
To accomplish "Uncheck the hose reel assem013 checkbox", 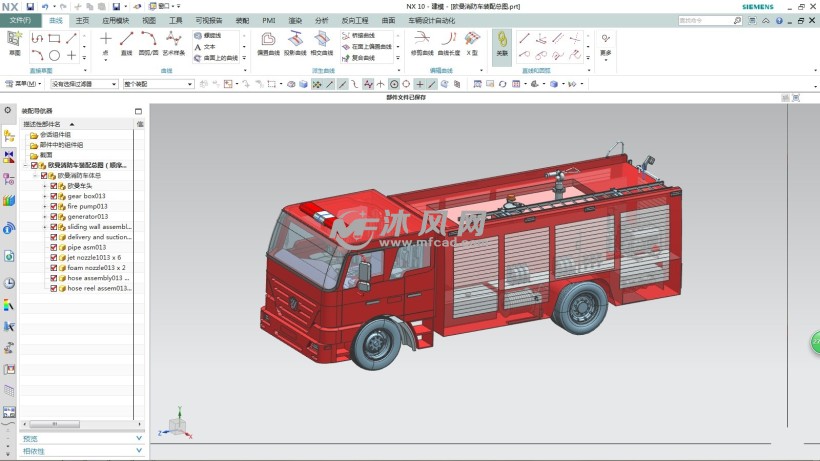I will coord(53,288).
